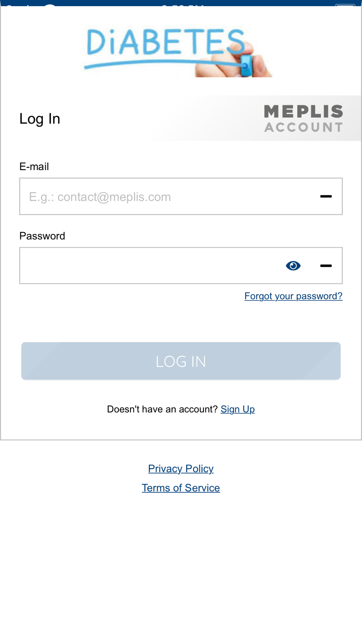Image resolution: width=362 pixels, height=644 pixels.
Task: Click the Password field label
Action: 42,236
